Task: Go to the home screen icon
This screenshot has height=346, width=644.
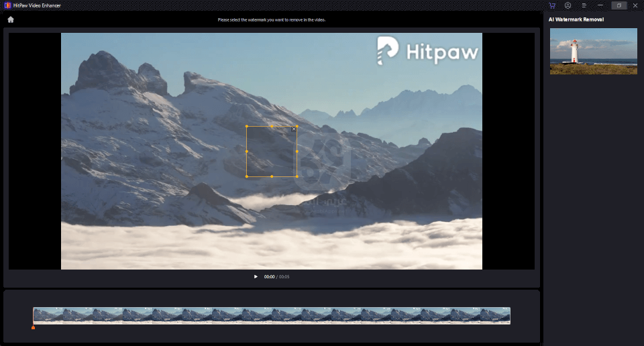Action: 11,19
